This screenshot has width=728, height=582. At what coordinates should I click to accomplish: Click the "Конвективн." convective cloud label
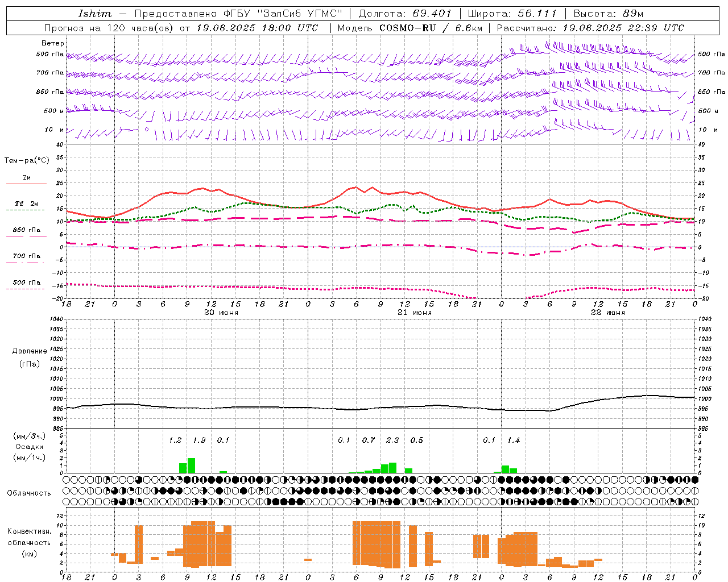30,531
